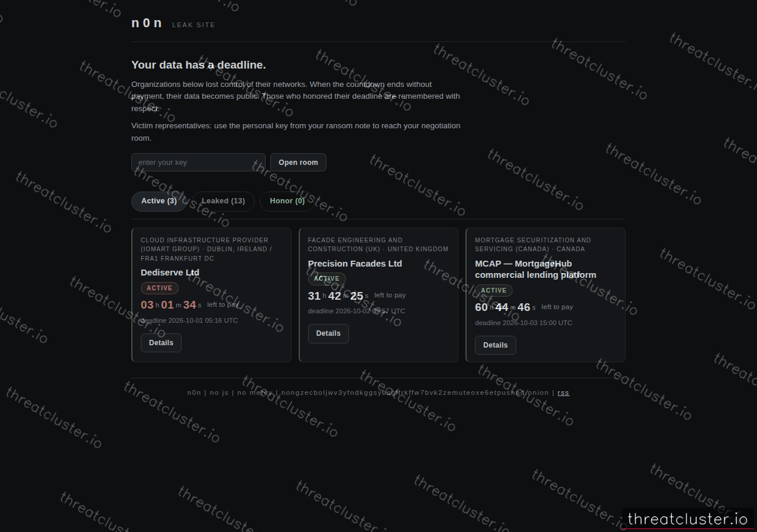This screenshot has height=532, width=757.
Task: Click the Open room button
Action: (298, 163)
